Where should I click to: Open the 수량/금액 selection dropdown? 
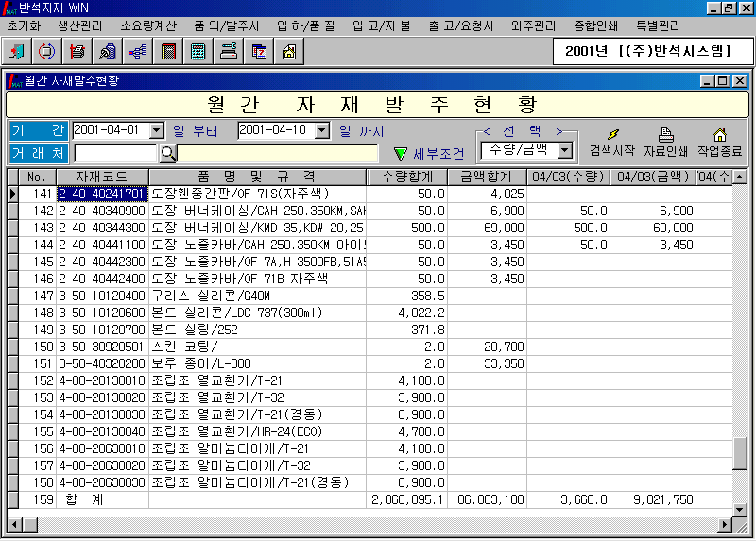point(565,150)
